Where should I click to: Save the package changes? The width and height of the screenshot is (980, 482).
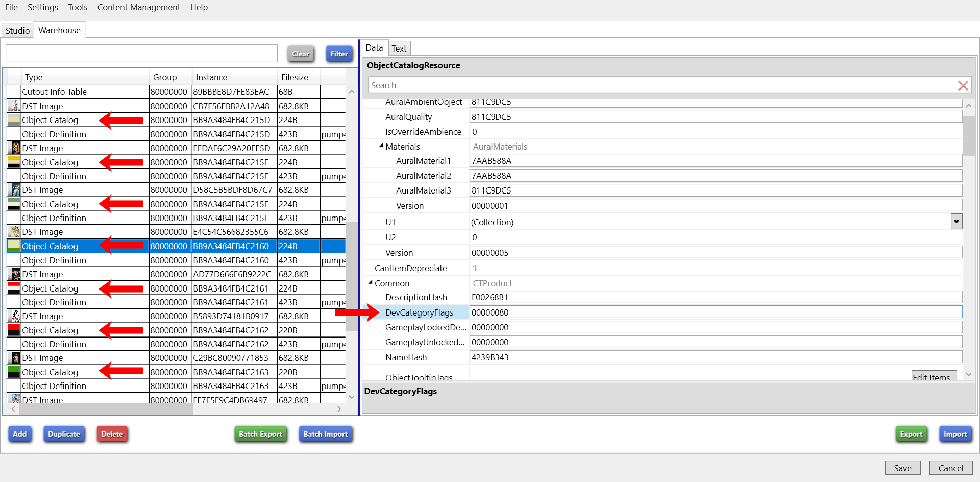coord(902,468)
